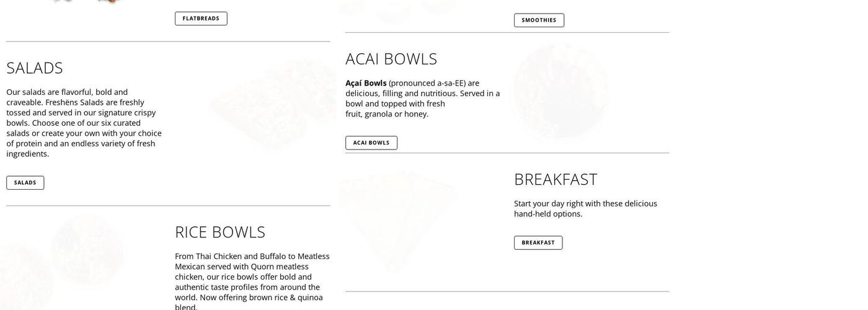This screenshot has height=310, width=868.
Task: Click the RICE BOWLS section heading
Action: point(220,232)
